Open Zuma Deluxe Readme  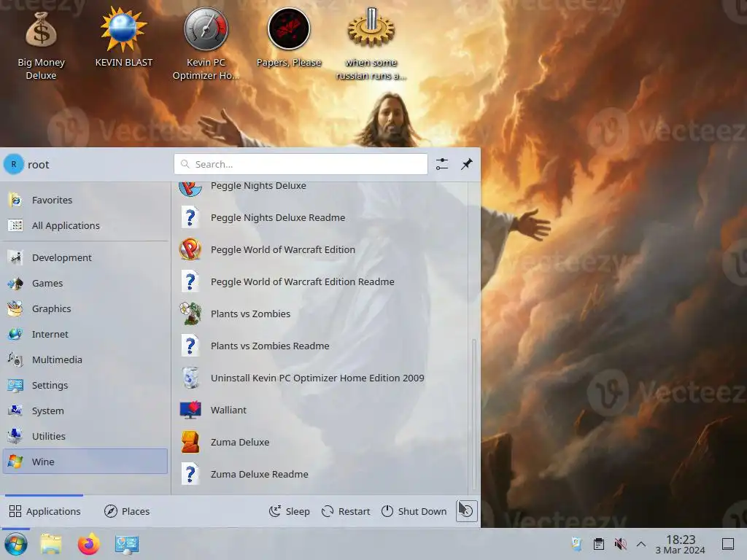pos(320,474)
